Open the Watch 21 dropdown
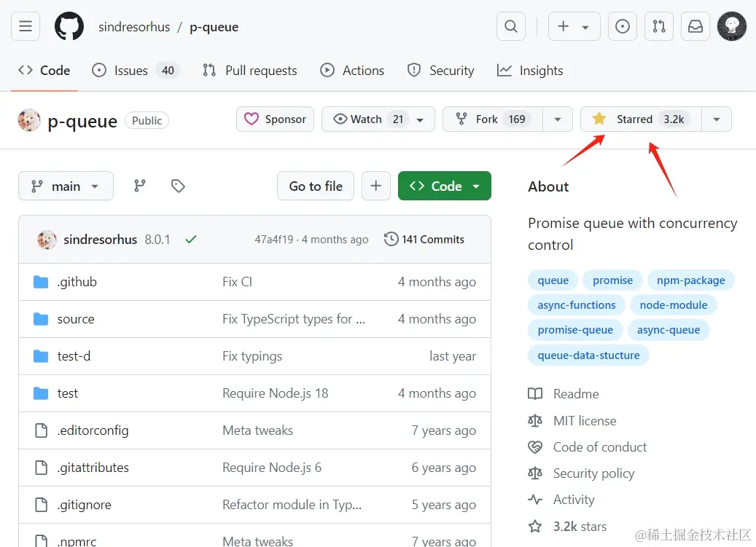Viewport: 756px width, 547px height. coord(378,119)
